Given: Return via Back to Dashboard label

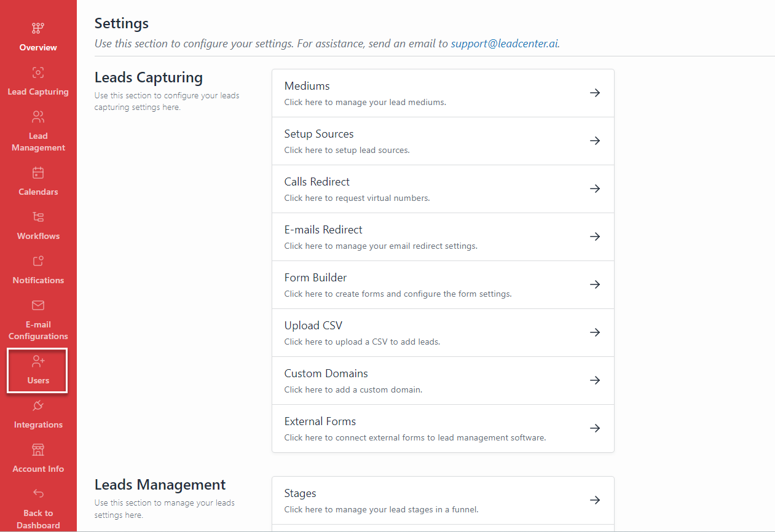Looking at the screenshot, I should pyautogui.click(x=38, y=519).
